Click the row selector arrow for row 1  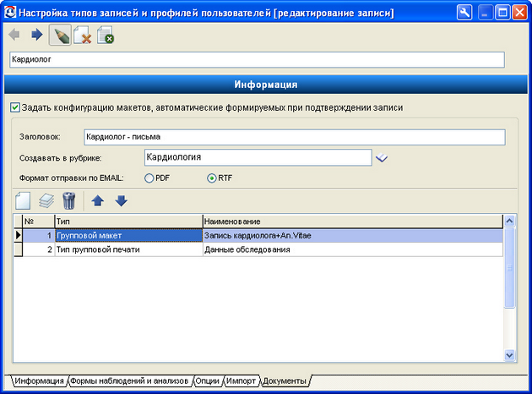pyautogui.click(x=18, y=235)
